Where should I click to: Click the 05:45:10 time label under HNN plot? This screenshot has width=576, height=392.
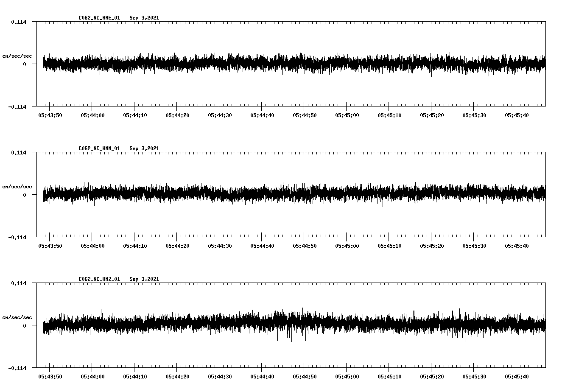(x=389, y=246)
